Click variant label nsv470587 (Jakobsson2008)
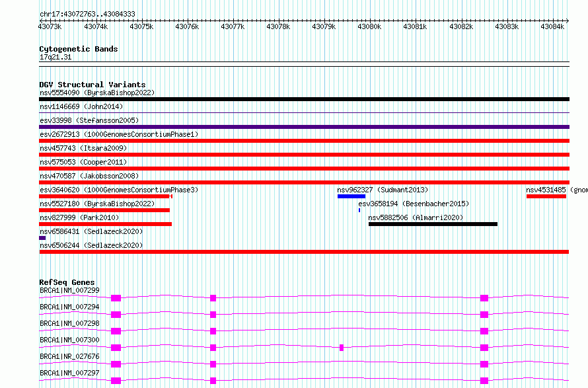The image size is (588, 388). coord(89,176)
